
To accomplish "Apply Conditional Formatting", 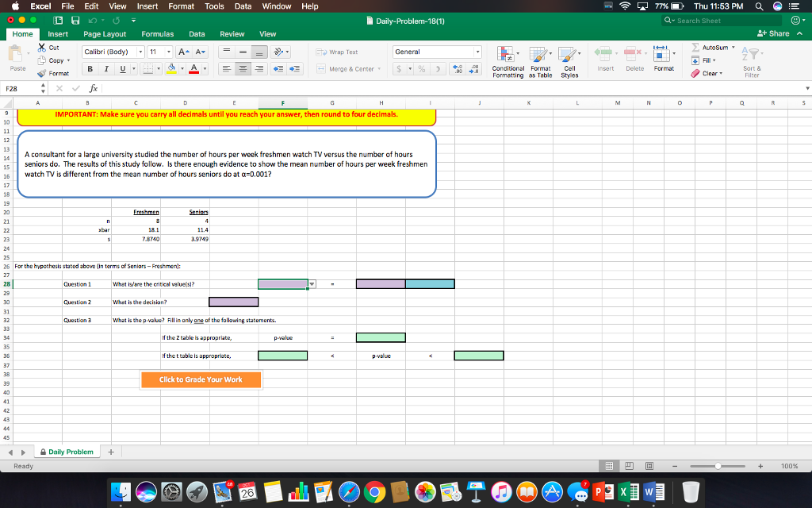I will tap(507, 57).
